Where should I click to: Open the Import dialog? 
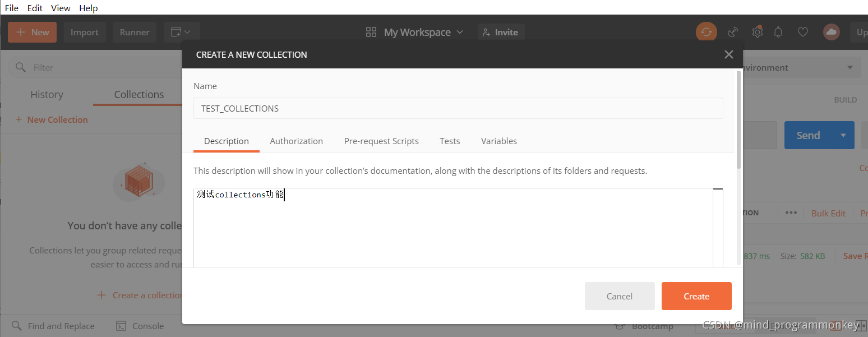[x=85, y=33]
